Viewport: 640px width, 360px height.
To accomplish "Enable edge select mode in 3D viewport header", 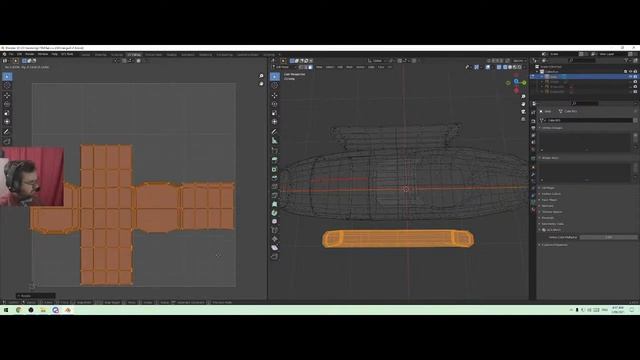I will 306,67.
